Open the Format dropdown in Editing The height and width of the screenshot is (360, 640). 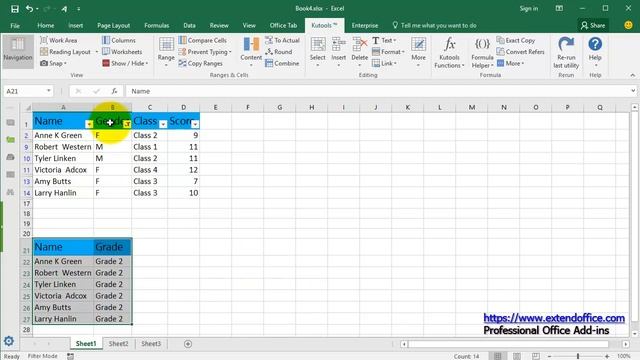coord(388,52)
